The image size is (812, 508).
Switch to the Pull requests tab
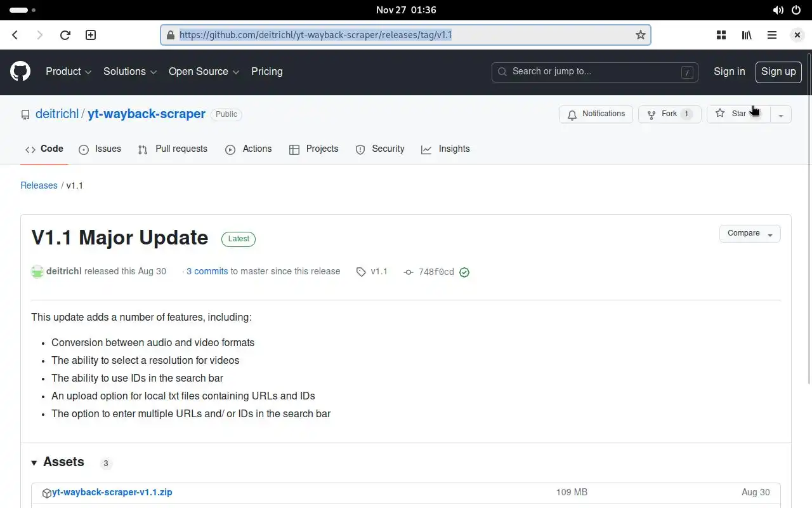click(x=173, y=149)
